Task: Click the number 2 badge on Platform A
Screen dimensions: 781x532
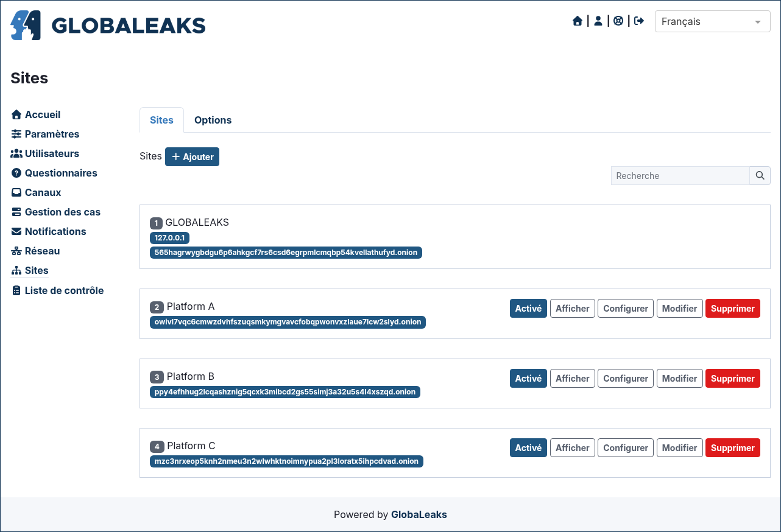Action: click(157, 307)
